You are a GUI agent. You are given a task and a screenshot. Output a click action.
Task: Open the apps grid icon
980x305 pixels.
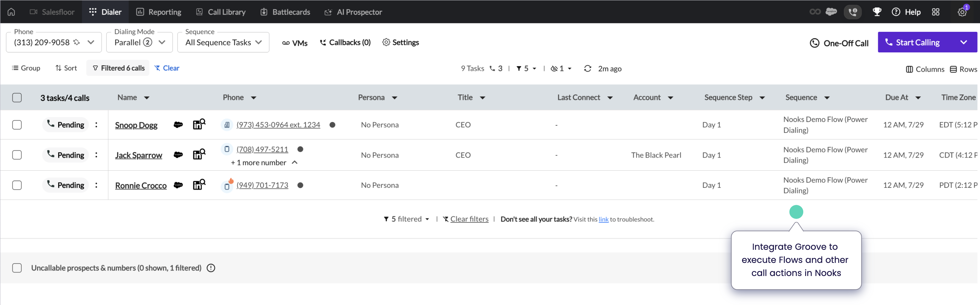pyautogui.click(x=935, y=12)
